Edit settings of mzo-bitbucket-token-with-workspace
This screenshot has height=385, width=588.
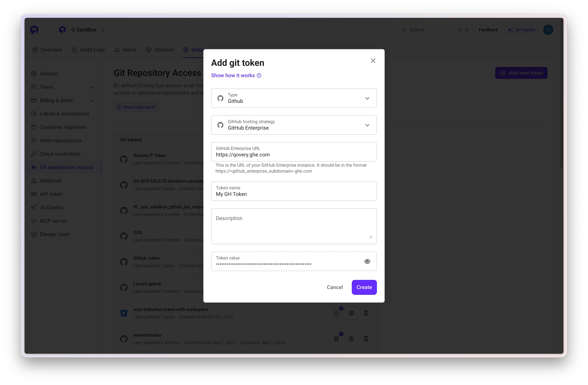tap(351, 313)
